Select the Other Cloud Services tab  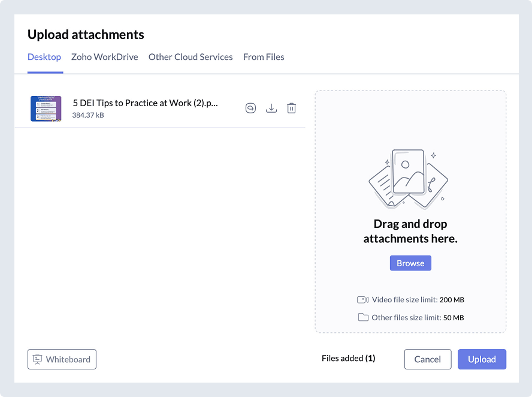click(x=191, y=57)
